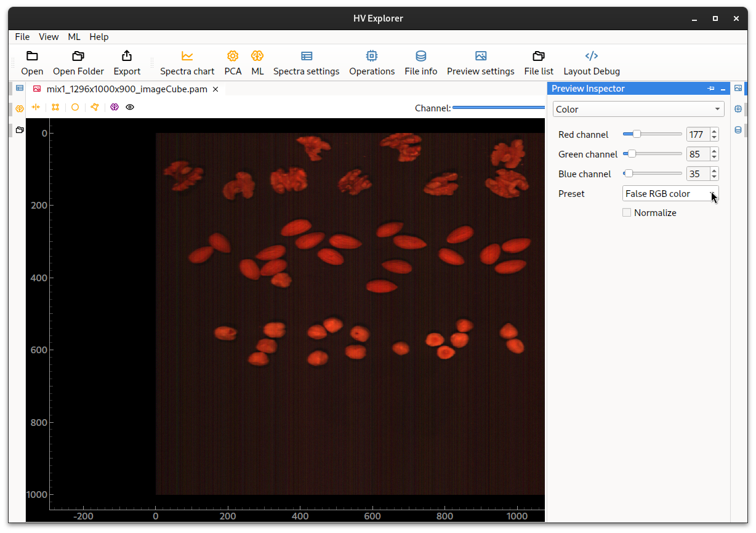Decrease the Blue channel value with down arrow
Screen dimensions: 756x533
pos(714,177)
